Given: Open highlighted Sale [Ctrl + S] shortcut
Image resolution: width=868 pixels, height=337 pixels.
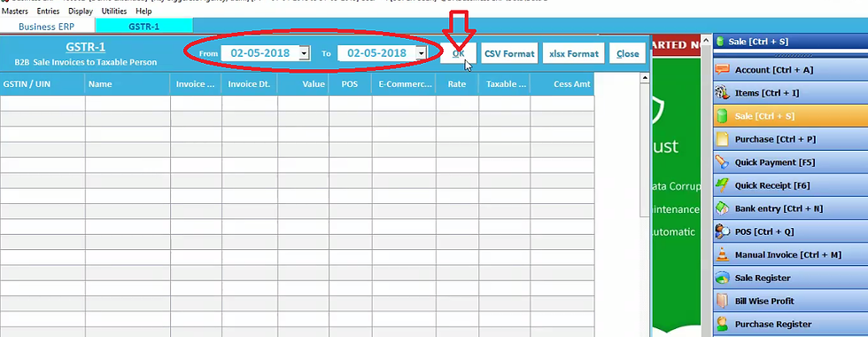Looking at the screenshot, I should click(790, 116).
